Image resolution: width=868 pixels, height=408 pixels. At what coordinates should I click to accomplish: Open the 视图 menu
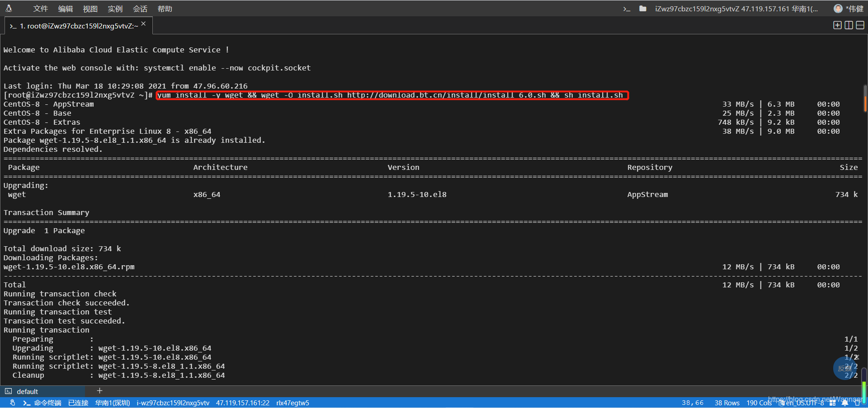coord(90,9)
